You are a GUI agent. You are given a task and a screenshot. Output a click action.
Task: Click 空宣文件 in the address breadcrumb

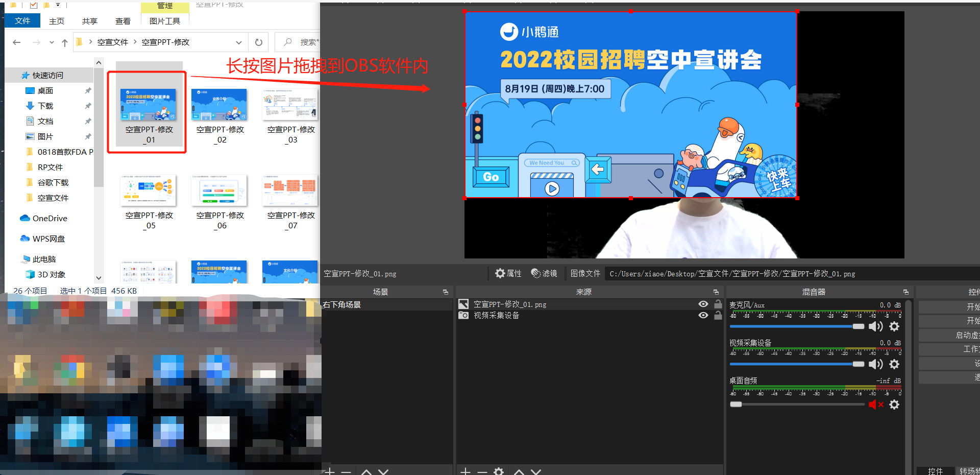tap(113, 42)
